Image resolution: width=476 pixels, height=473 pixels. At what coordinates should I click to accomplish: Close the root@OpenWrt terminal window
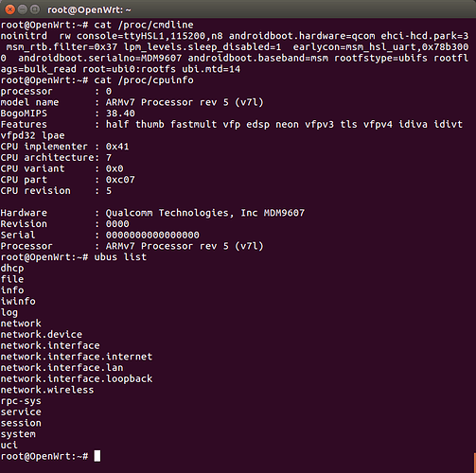tap(9, 9)
